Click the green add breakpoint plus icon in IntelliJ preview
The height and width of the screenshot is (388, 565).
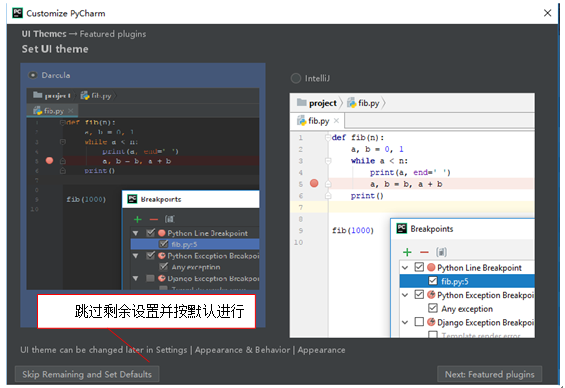407,252
